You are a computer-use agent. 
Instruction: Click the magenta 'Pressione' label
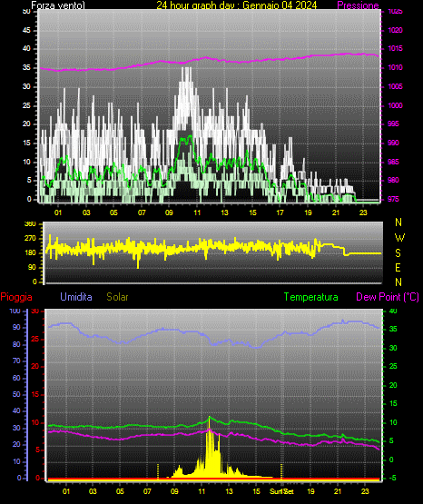tap(358, 5)
